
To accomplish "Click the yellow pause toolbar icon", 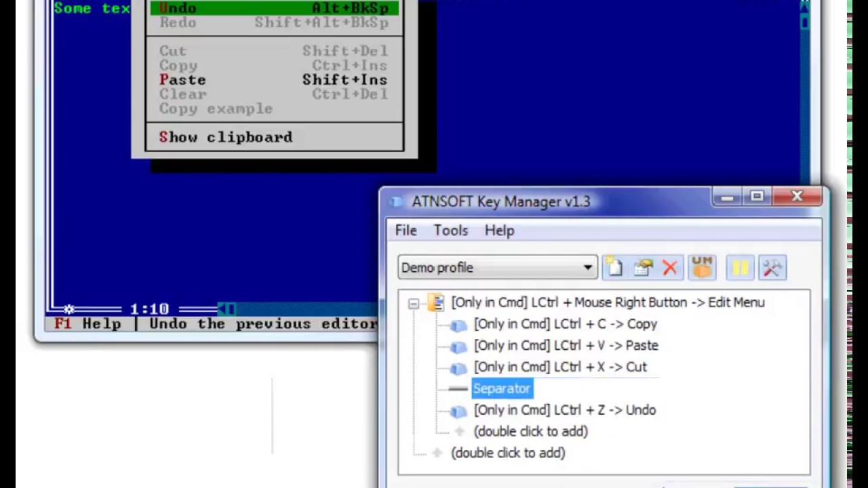I will point(739,268).
